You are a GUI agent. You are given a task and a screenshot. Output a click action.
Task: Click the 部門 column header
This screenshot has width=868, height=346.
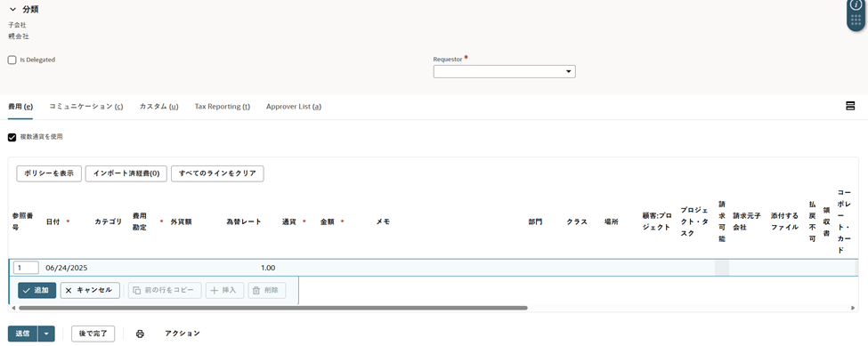pyautogui.click(x=535, y=221)
